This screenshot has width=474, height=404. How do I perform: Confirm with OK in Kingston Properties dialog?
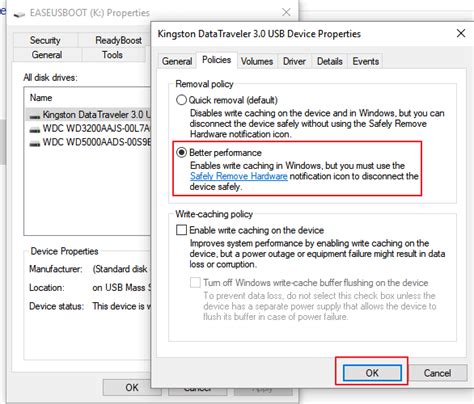coord(372,373)
